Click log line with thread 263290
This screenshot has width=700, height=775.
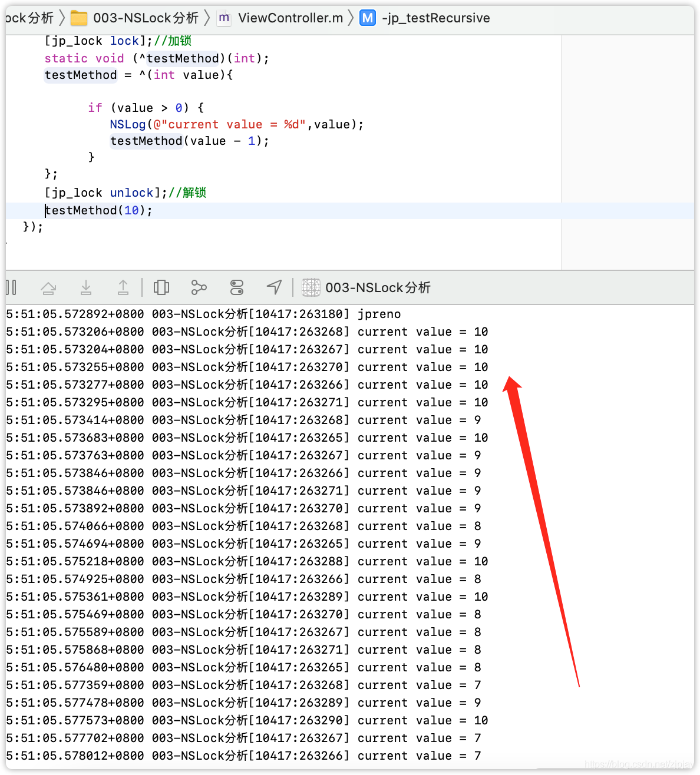coord(247,720)
